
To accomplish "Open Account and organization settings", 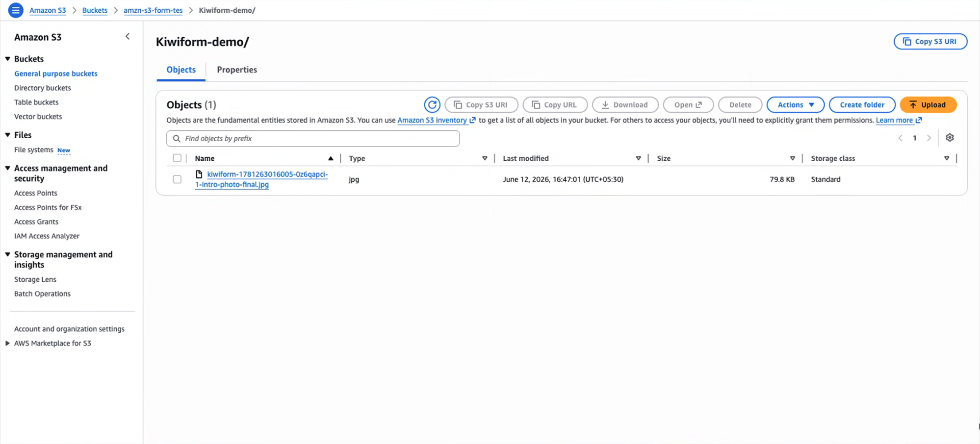I will 69,329.
